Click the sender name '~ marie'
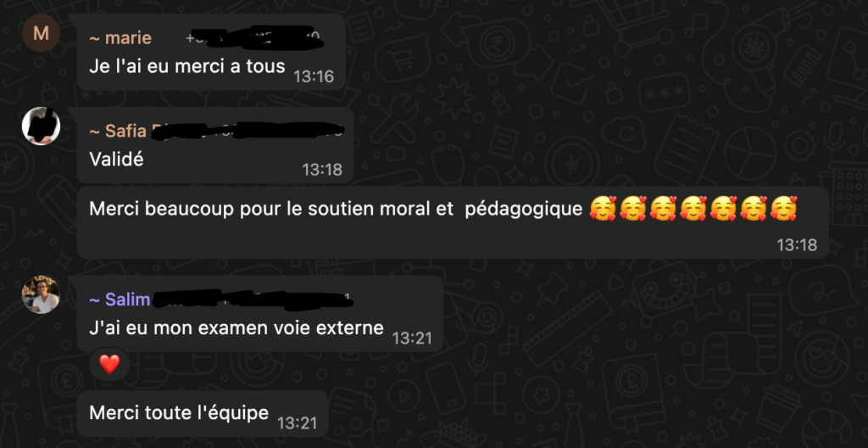The width and height of the screenshot is (868, 448). pos(120,38)
